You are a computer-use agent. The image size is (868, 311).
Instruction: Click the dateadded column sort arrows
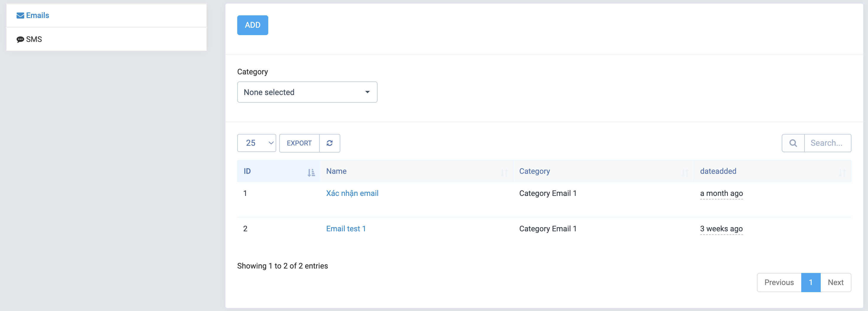pyautogui.click(x=842, y=172)
